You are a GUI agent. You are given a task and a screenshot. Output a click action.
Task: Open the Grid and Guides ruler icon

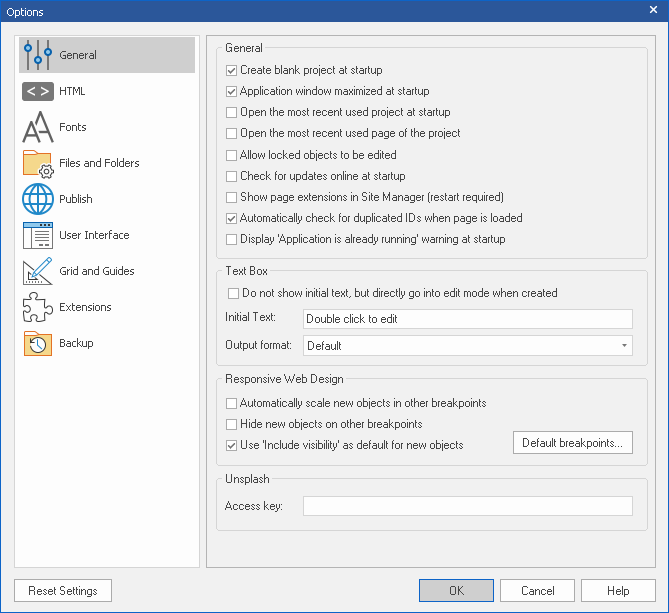(x=38, y=271)
